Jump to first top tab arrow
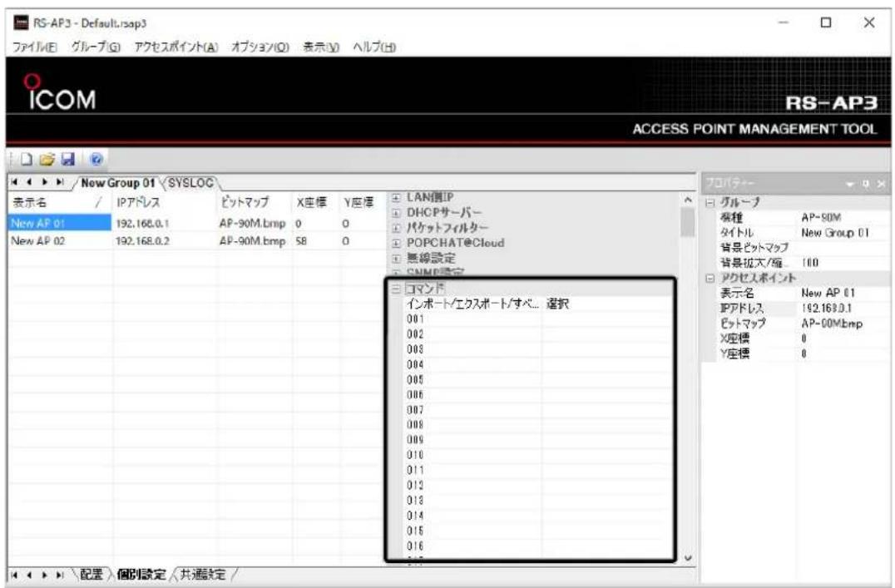 click(x=15, y=183)
